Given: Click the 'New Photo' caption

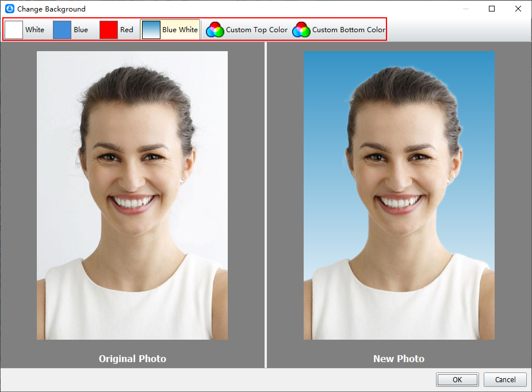Looking at the screenshot, I should tap(399, 359).
